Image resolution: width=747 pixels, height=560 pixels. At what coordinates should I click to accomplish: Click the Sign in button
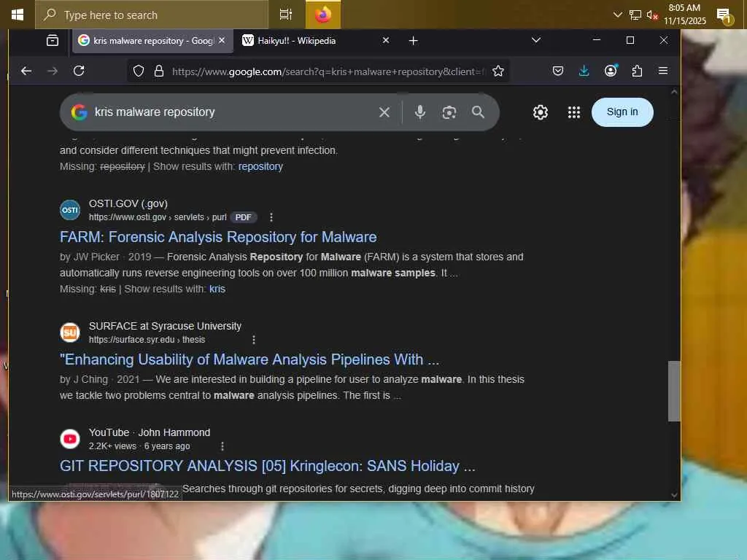[x=622, y=112]
